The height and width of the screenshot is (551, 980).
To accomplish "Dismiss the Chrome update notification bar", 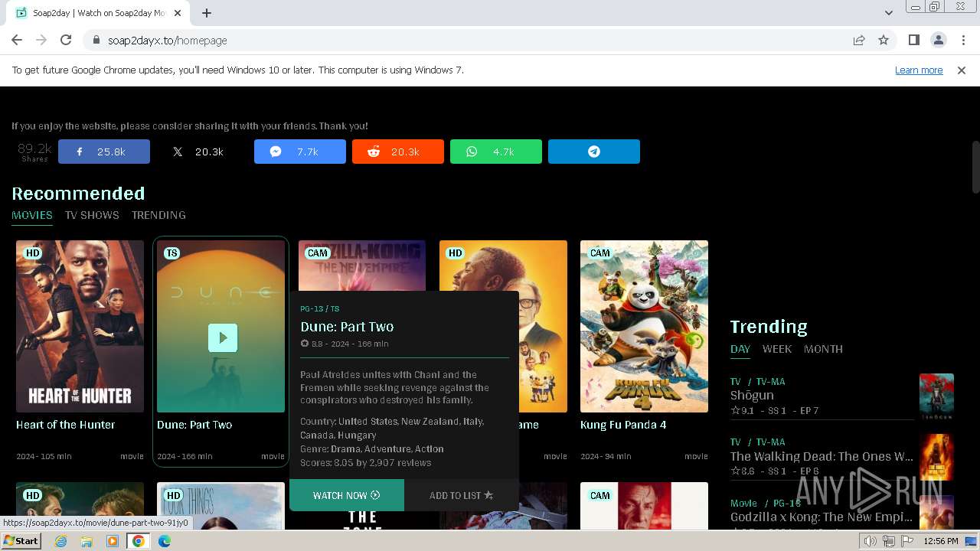I will [x=962, y=70].
